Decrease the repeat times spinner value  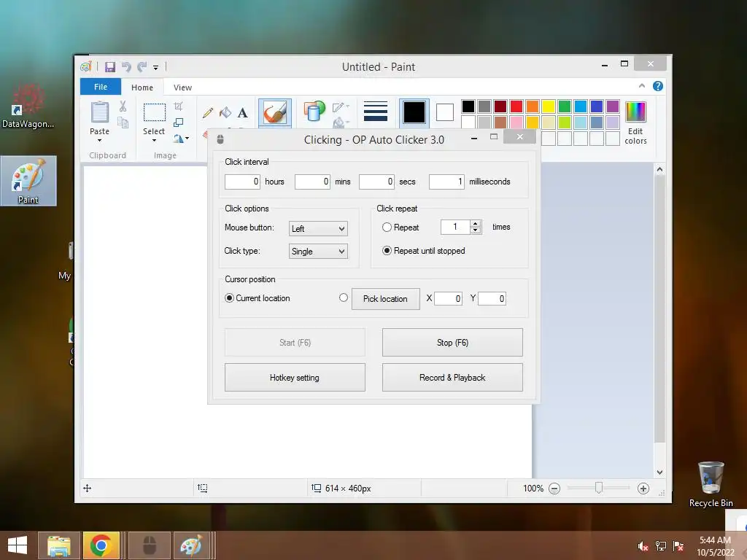tap(476, 230)
